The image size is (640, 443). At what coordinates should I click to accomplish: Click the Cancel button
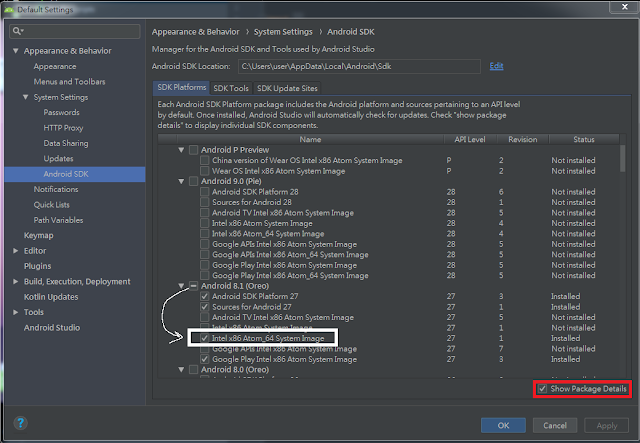tap(555, 425)
